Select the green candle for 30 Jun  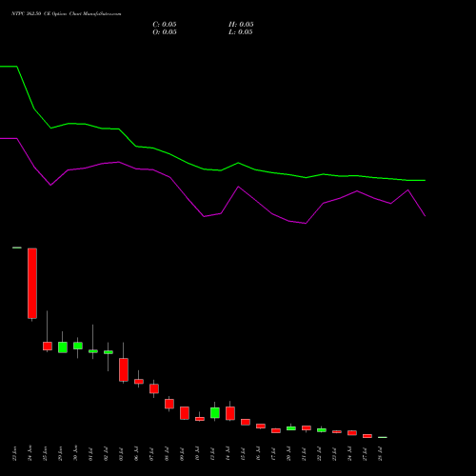click(78, 346)
